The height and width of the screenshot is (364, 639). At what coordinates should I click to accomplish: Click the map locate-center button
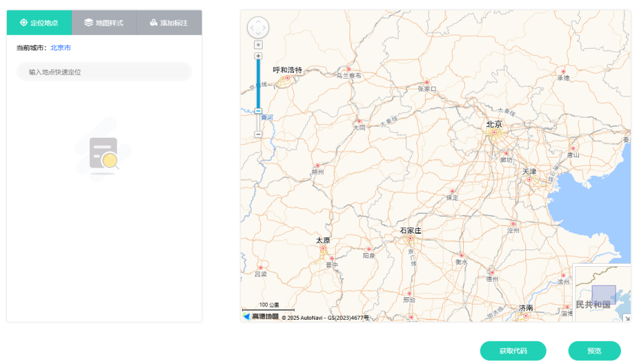pos(258,45)
